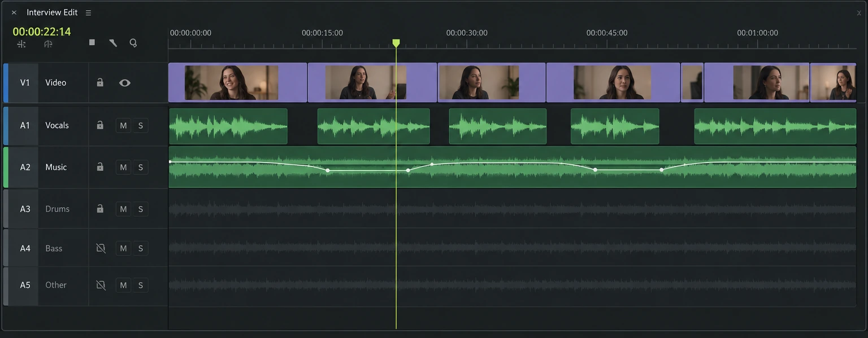
Task: Click the A5 track target label
Action: (25, 285)
